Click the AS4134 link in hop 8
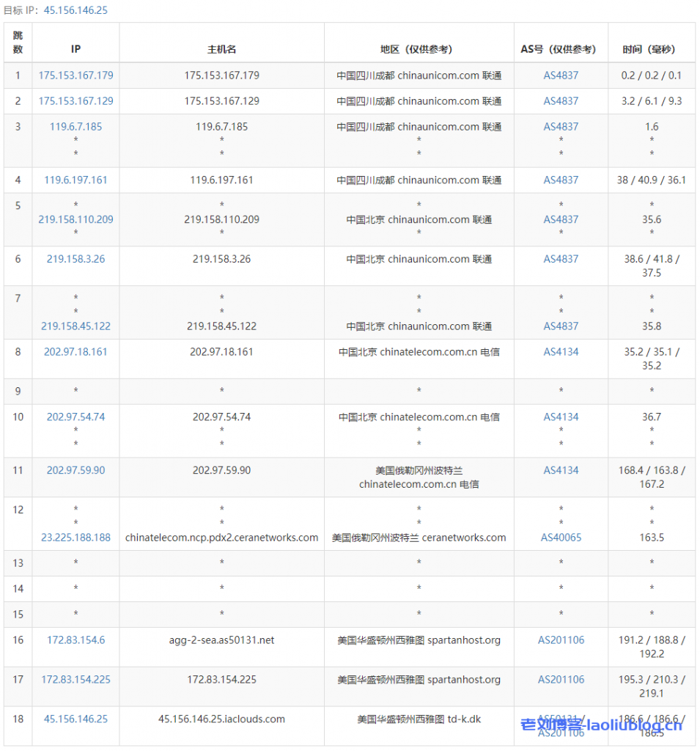The image size is (700, 751). [x=561, y=351]
